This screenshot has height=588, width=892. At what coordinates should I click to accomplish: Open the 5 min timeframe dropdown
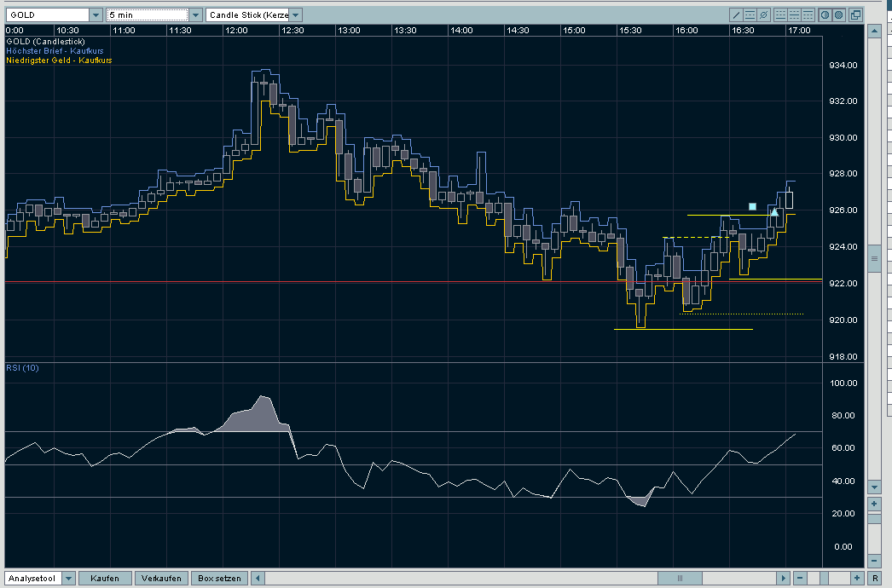point(195,15)
